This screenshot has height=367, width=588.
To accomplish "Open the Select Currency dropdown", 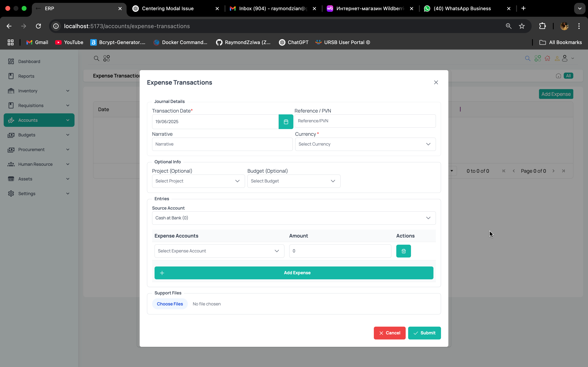I will [365, 144].
